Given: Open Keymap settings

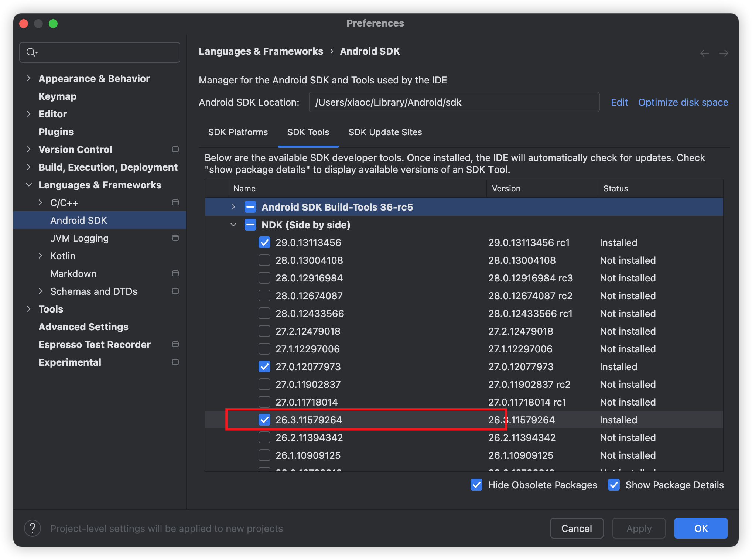Looking at the screenshot, I should [58, 96].
